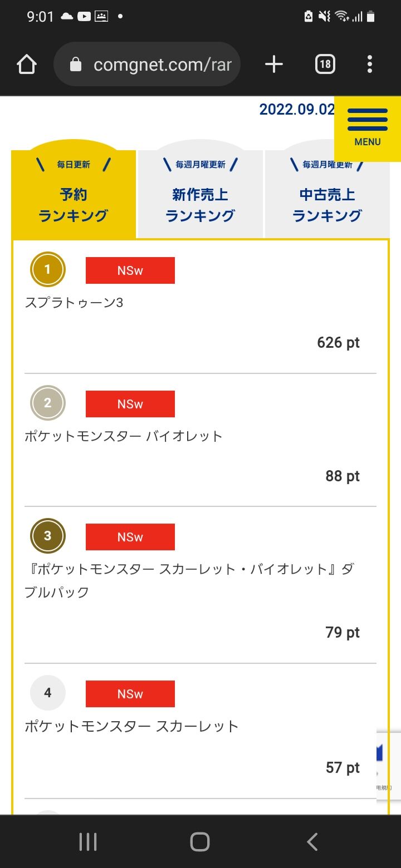The image size is (401, 868).
Task: Open ポケットモンスター スカーレット title link
Action: point(131,726)
